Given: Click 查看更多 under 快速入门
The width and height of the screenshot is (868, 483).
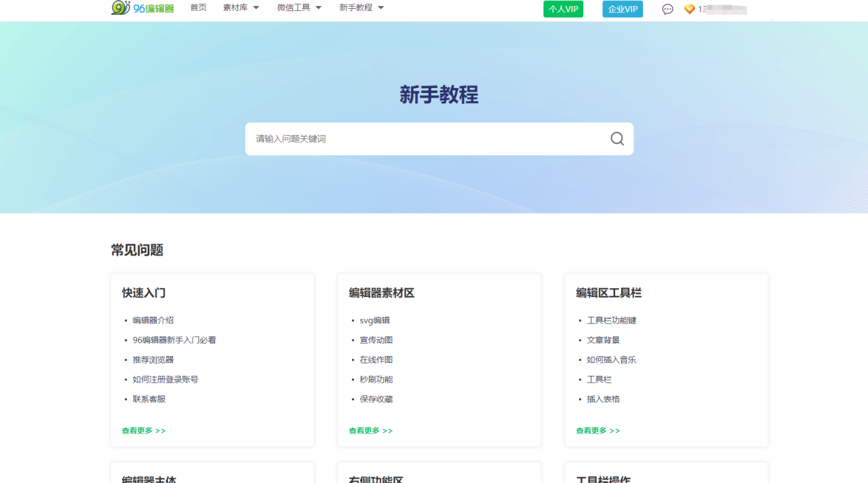Looking at the screenshot, I should pos(144,431).
